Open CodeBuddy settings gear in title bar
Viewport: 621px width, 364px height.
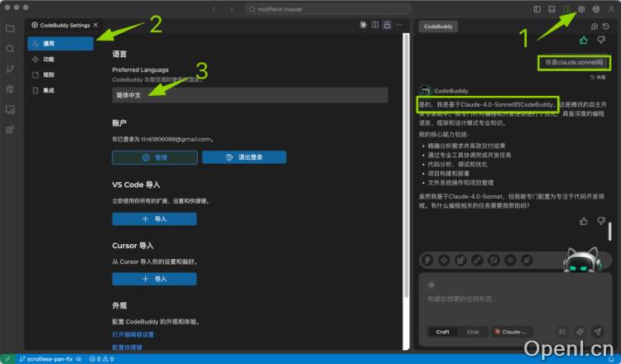pos(581,9)
